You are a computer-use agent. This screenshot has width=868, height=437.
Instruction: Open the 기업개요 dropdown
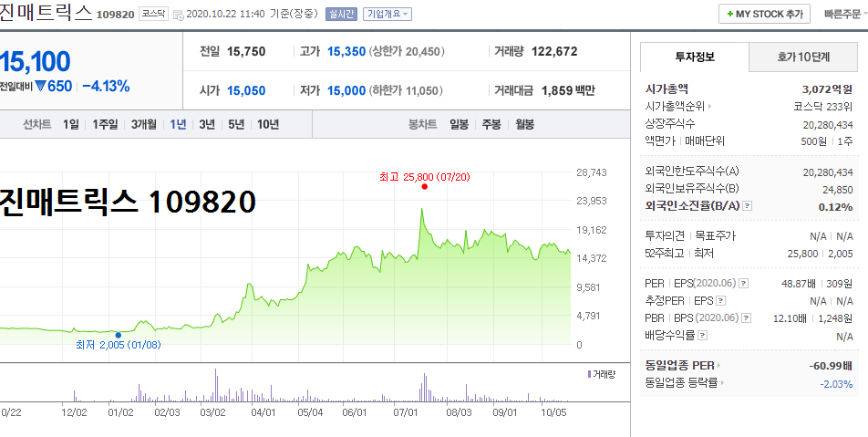tap(387, 15)
